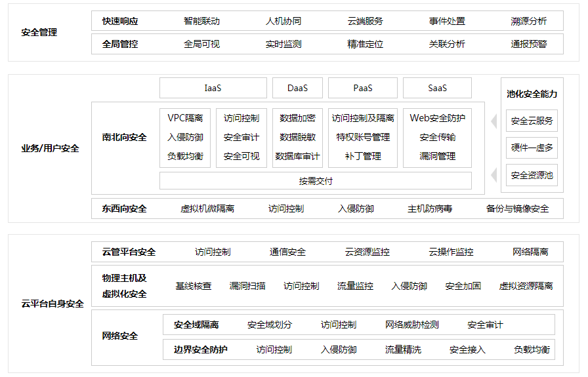Select 智能联动 in the 快速响应 row
588x377 pixels.
(201, 21)
